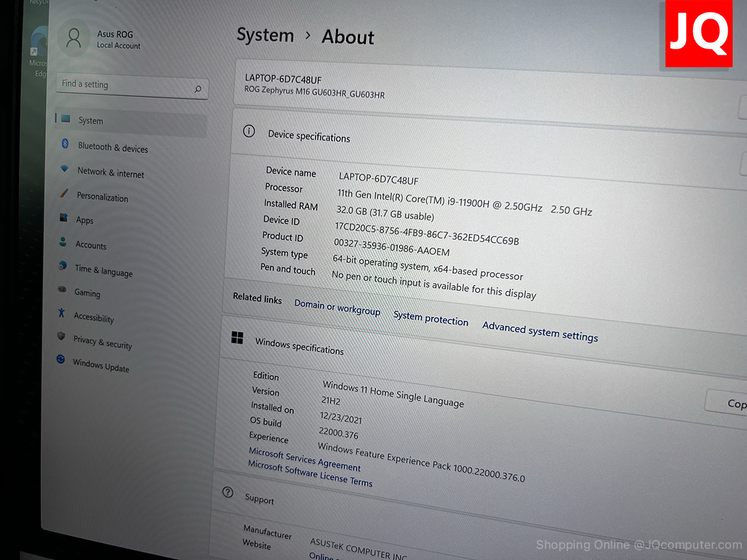Click the Device name value LAPTOP-6D7C48UF
This screenshot has width=747, height=560.
tap(378, 179)
